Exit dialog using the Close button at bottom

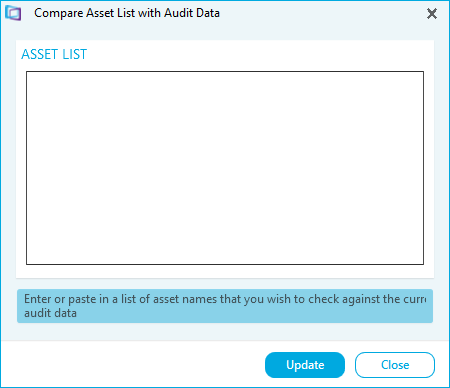[395, 365]
